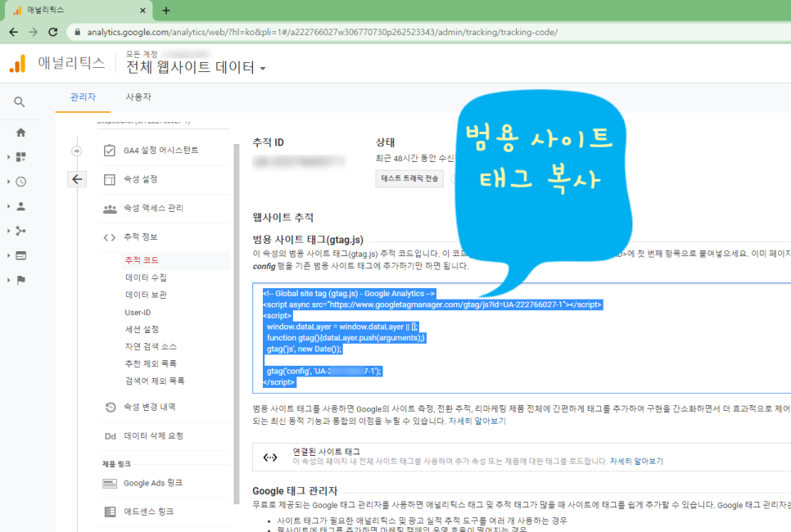The height and width of the screenshot is (532, 791).
Task: Select 세션 설정 submenu item
Action: [142, 329]
